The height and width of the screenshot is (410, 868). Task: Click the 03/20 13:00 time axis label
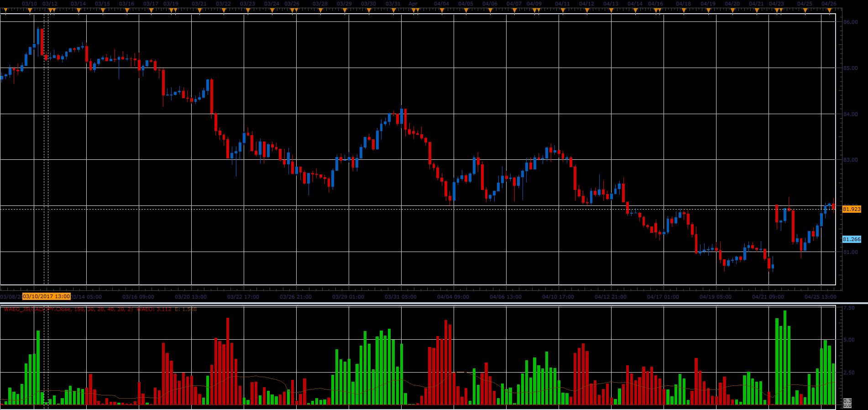(191, 297)
